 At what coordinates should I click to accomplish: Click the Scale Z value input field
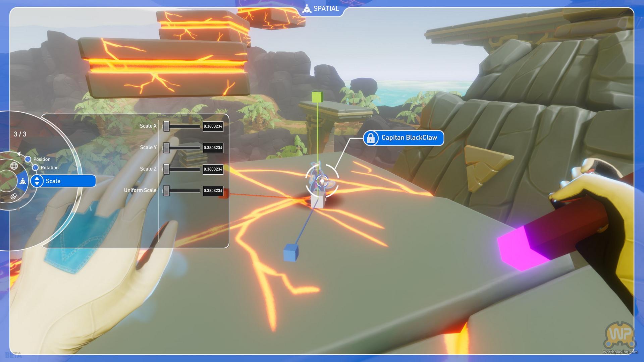click(213, 169)
